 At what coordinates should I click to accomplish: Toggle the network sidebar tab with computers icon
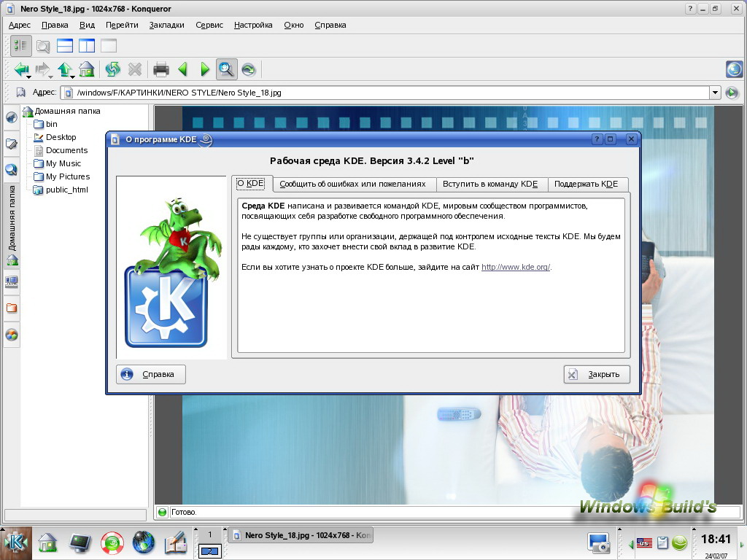click(12, 282)
